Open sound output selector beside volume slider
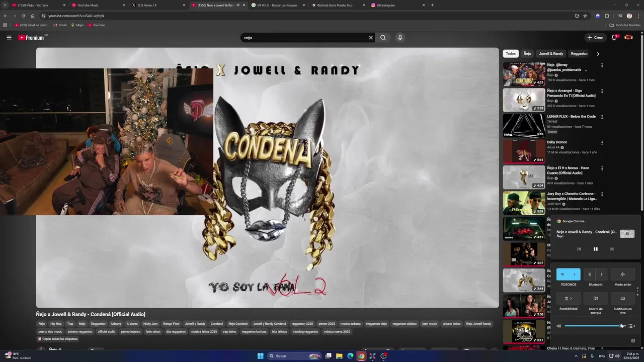The height and width of the screenshot is (362, 644). (x=631, y=326)
